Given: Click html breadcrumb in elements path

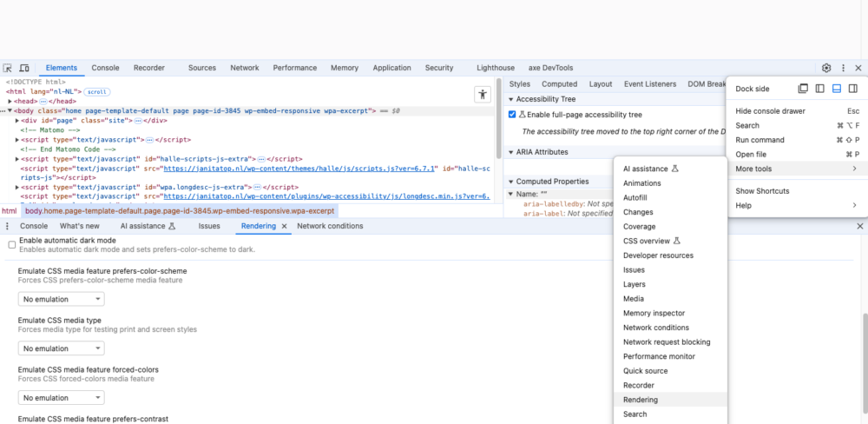Looking at the screenshot, I should click(9, 211).
